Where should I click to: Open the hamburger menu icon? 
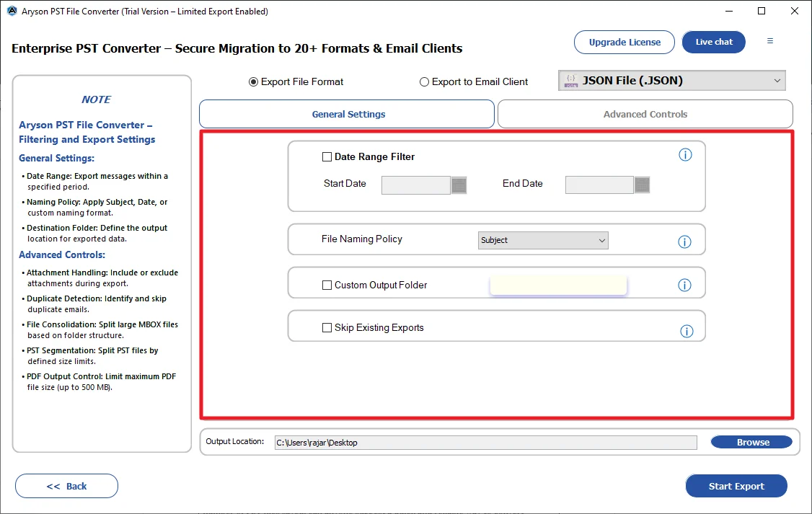click(x=770, y=41)
